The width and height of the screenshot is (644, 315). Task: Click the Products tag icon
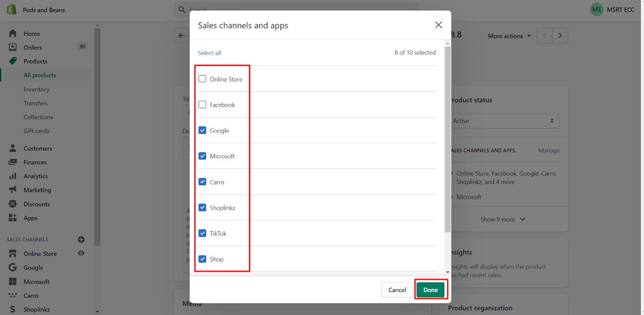tap(13, 61)
